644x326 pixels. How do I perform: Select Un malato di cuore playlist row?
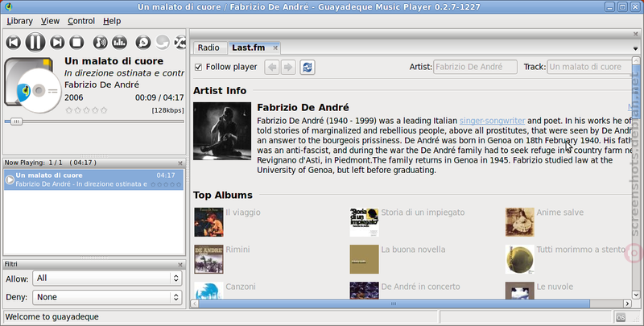coord(93,180)
